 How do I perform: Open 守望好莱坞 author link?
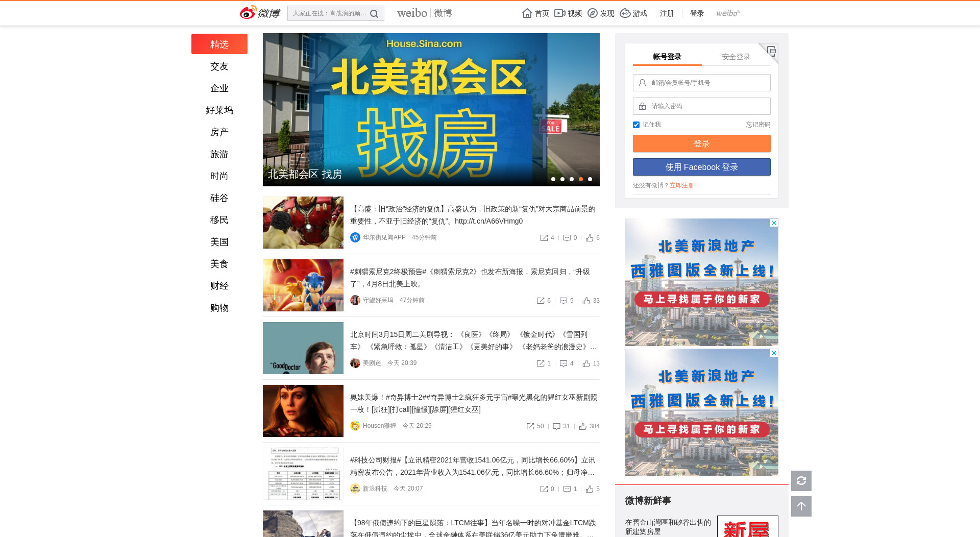(x=378, y=300)
